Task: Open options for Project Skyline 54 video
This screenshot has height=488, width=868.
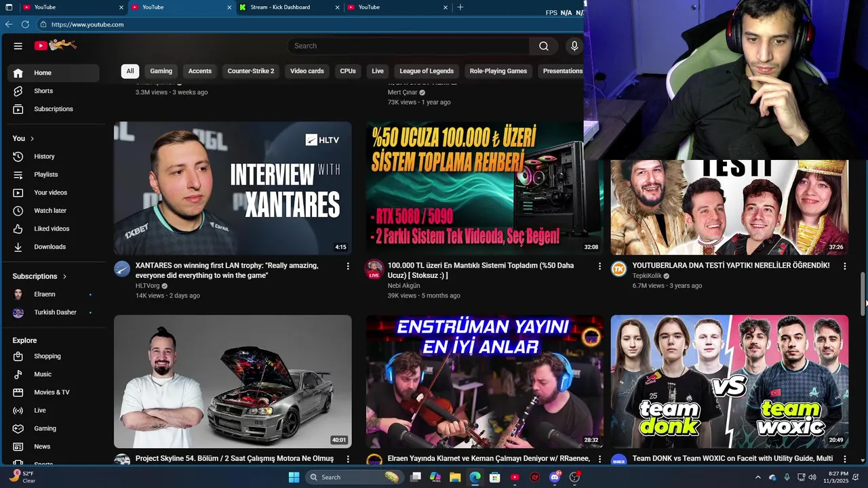Action: coord(348,459)
